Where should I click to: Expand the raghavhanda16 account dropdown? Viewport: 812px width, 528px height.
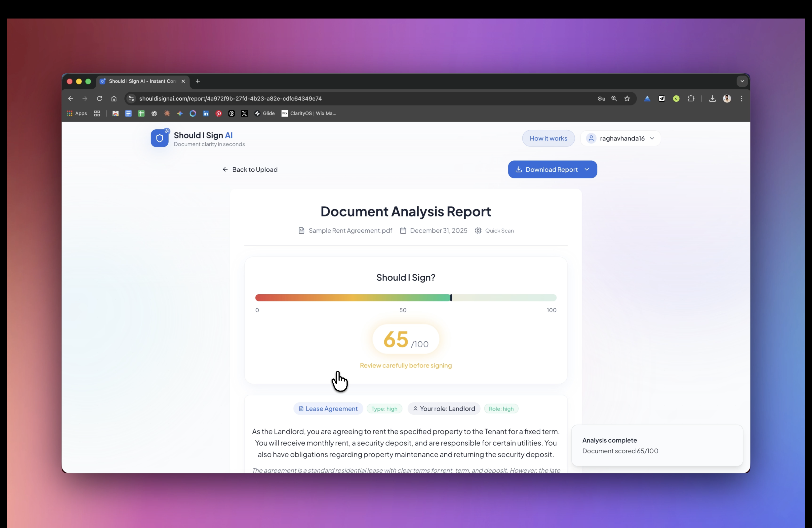click(620, 138)
